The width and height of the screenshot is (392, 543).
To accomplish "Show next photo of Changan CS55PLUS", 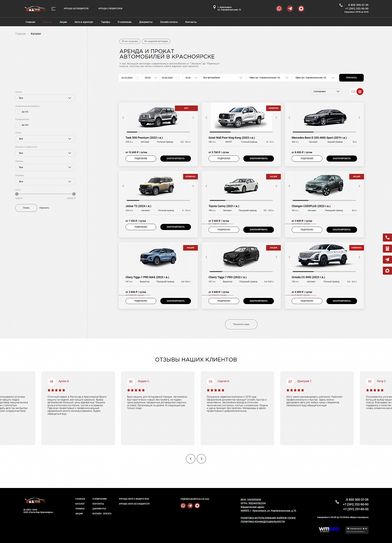I will click(359, 186).
